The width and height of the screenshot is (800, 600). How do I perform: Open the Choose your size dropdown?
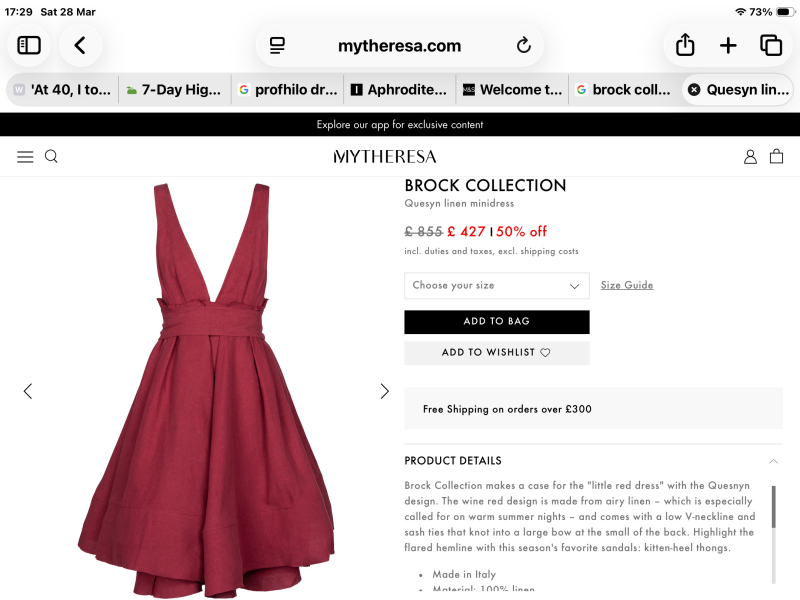click(497, 285)
